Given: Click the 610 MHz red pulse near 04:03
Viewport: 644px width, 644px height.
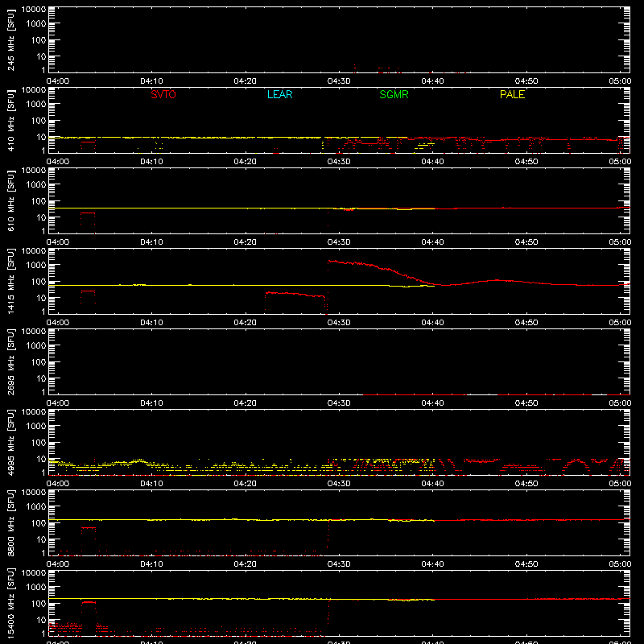Looking at the screenshot, I should point(88,213).
